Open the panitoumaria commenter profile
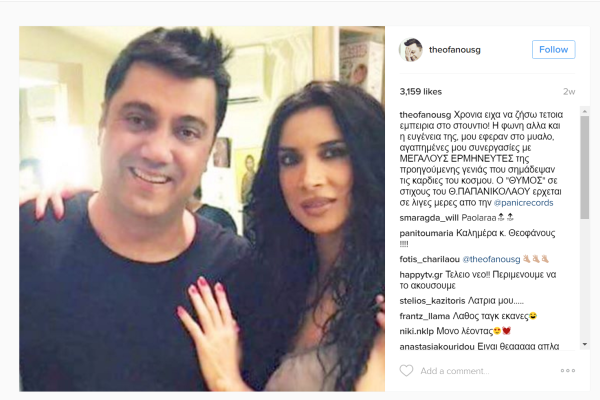Screen dimensions: 600x400 (426, 233)
